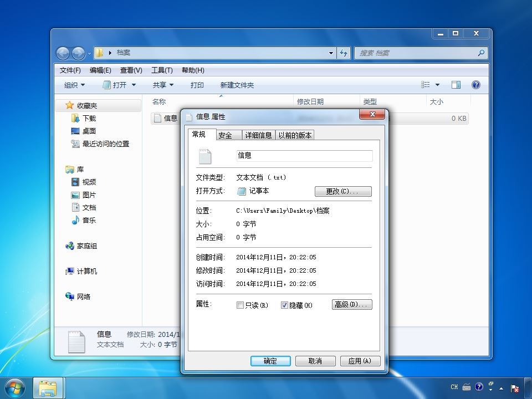
Task: Open the 文件(F) menu
Action: pos(70,70)
